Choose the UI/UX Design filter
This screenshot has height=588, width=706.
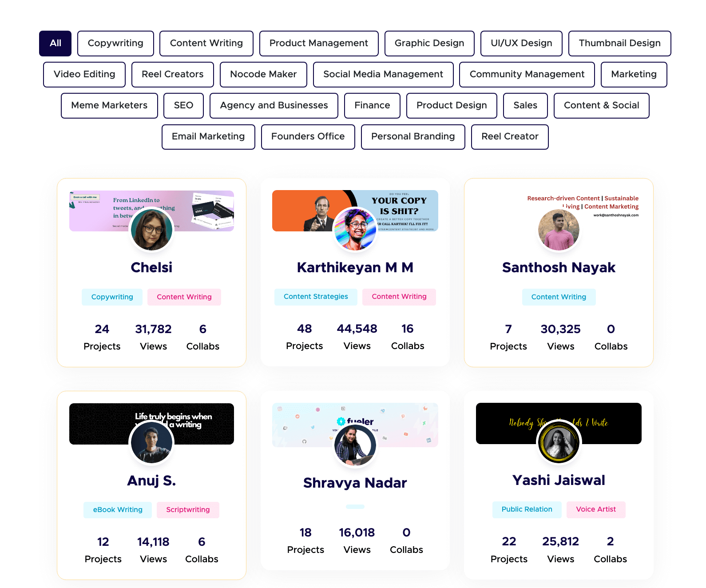(x=521, y=44)
